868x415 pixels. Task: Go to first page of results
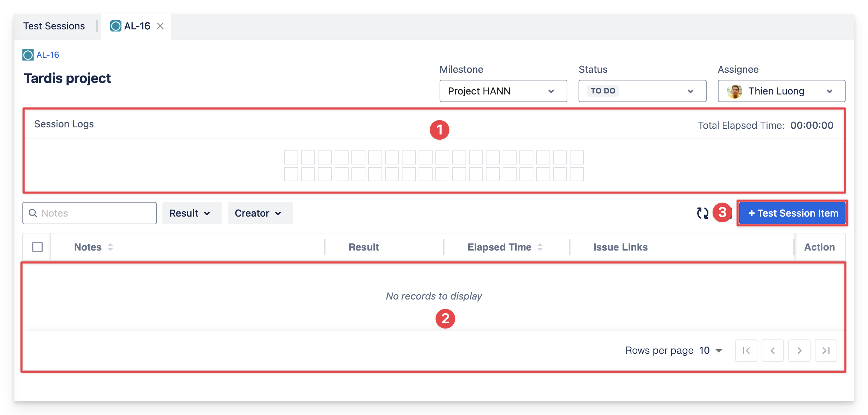tap(746, 350)
